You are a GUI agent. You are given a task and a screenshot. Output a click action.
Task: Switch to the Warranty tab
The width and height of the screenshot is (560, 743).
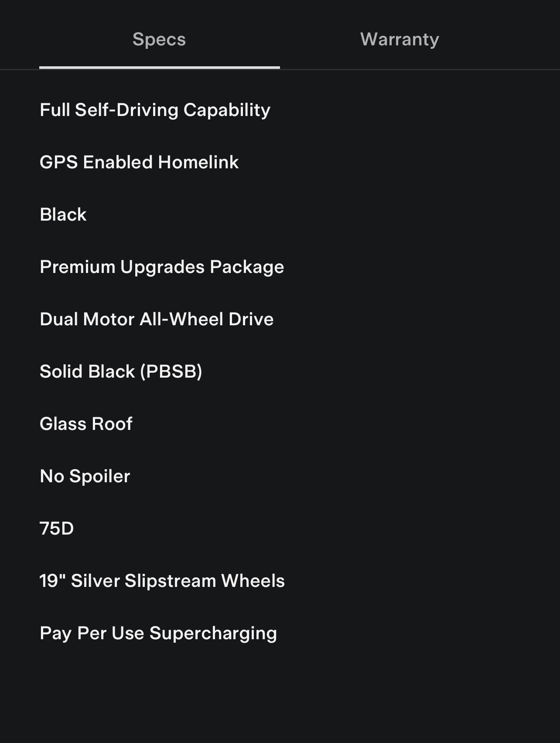click(x=400, y=39)
